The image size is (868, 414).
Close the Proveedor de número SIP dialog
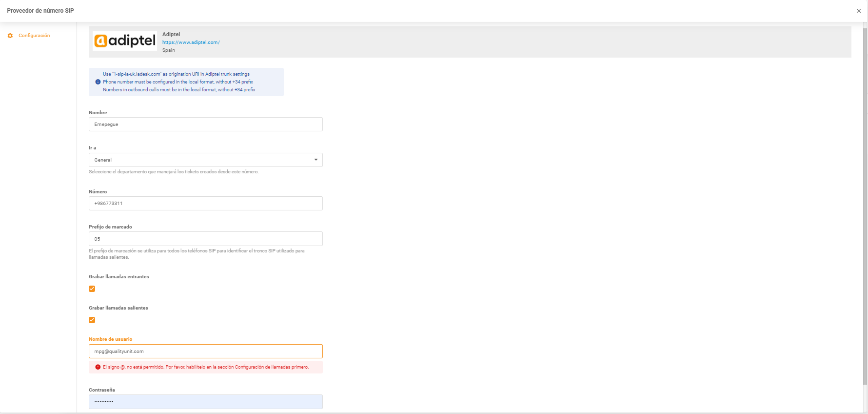[x=859, y=11]
